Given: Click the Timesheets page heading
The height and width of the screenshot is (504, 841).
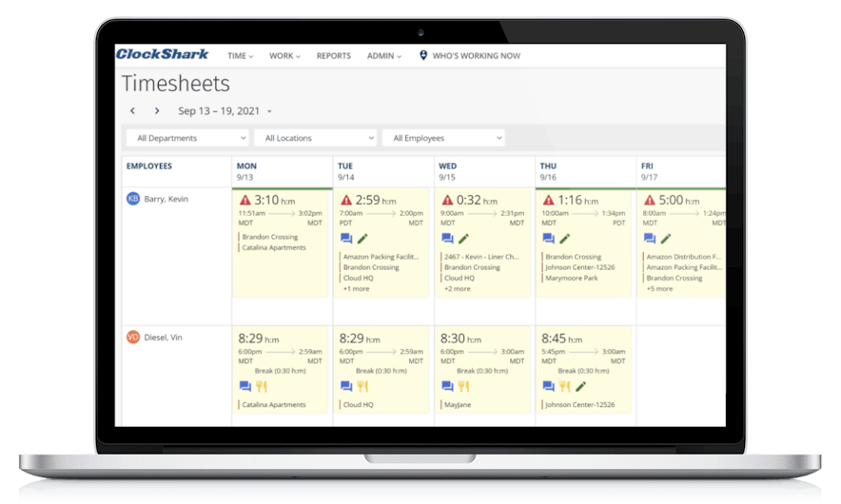Looking at the screenshot, I should [x=175, y=84].
